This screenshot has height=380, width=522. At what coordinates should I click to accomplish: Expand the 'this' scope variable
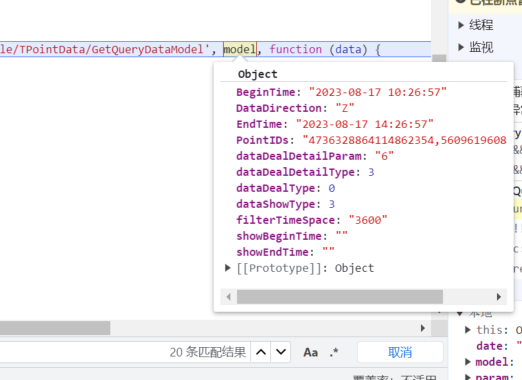pyautogui.click(x=468, y=330)
